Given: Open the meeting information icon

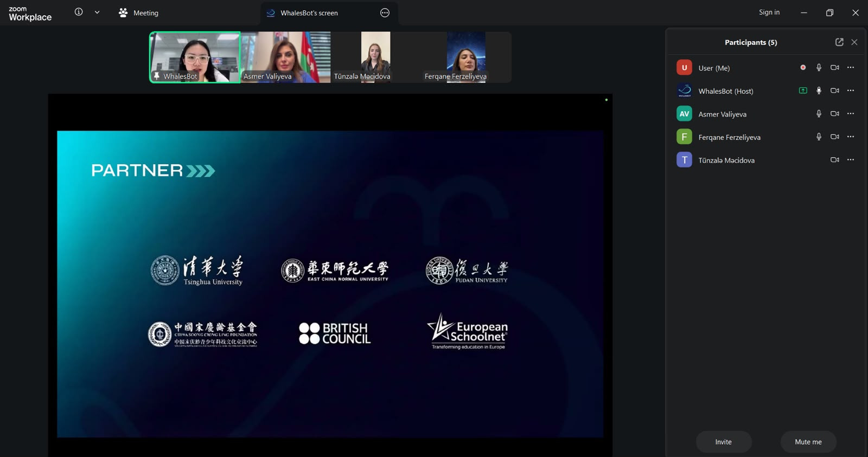Looking at the screenshot, I should pos(79,12).
